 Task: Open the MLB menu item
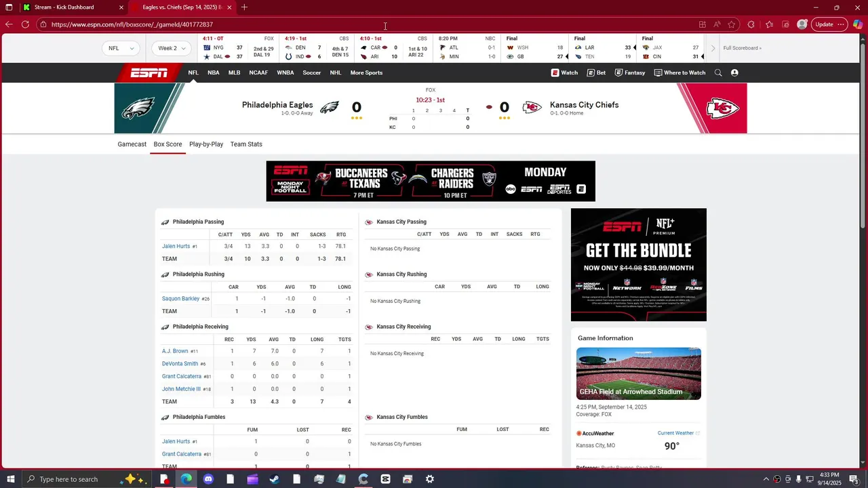coord(234,73)
